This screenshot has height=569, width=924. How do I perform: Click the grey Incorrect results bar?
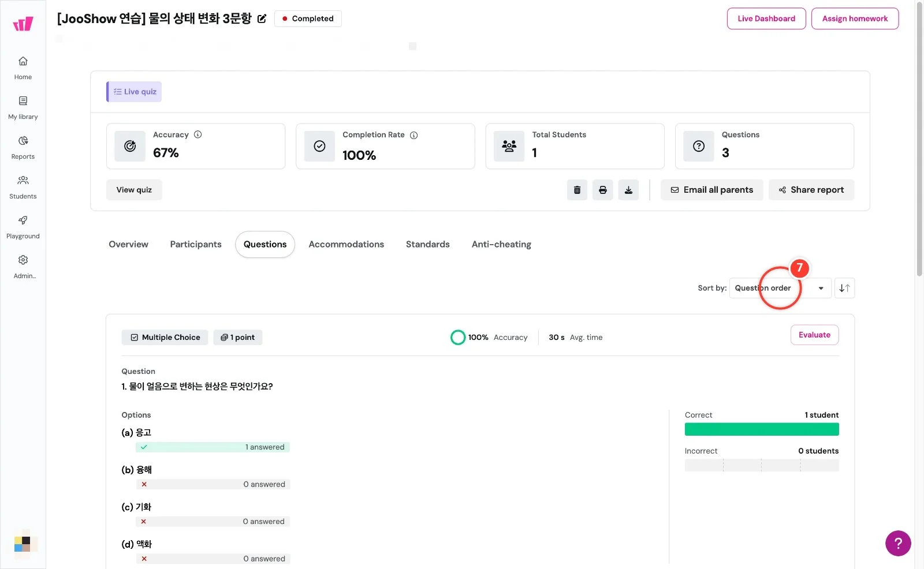pos(762,465)
